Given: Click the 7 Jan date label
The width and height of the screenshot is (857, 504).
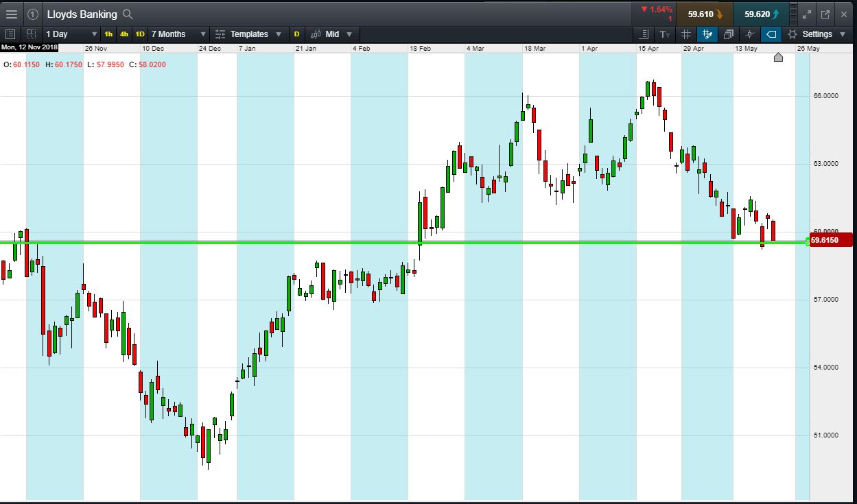Looking at the screenshot, I should (247, 48).
